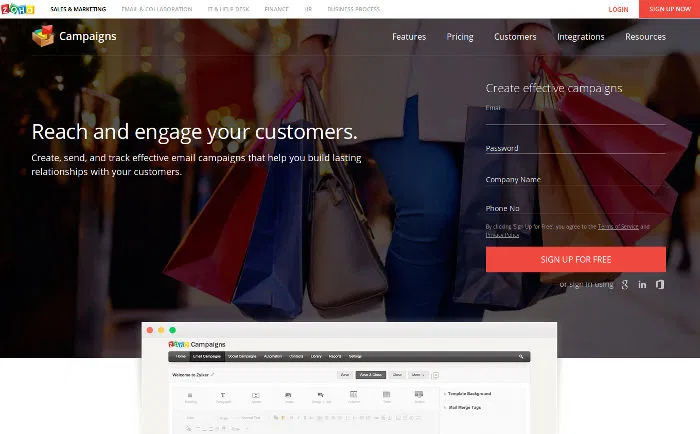Focus the Company Name input field
The height and width of the screenshot is (434, 700).
click(576, 179)
